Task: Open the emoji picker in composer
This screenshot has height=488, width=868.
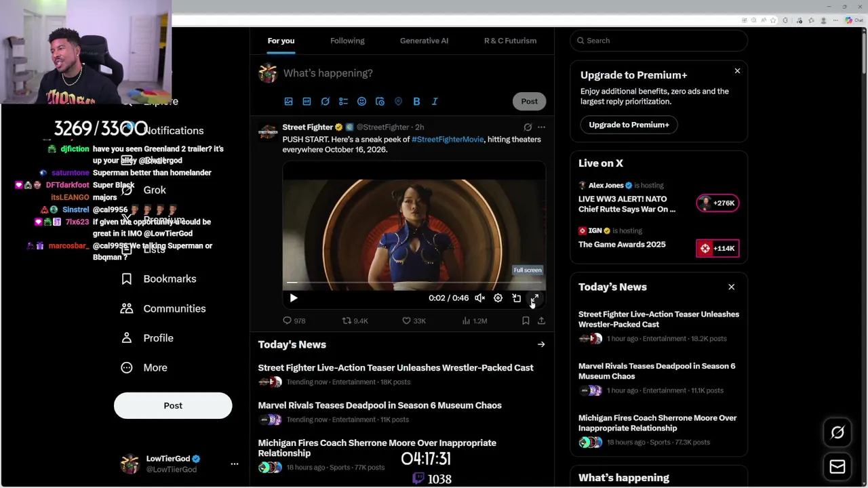Action: click(361, 102)
